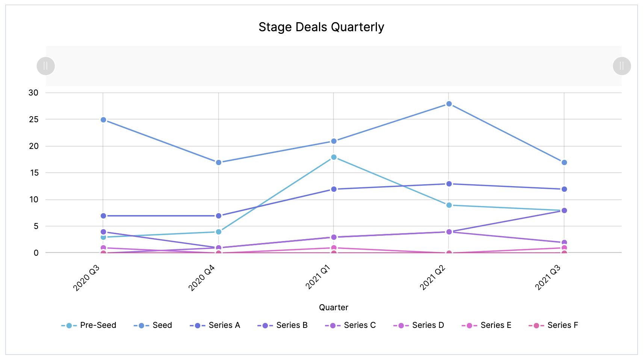The width and height of the screenshot is (644, 358).
Task: Click the 2020 Q3 axis label
Action: (87, 278)
